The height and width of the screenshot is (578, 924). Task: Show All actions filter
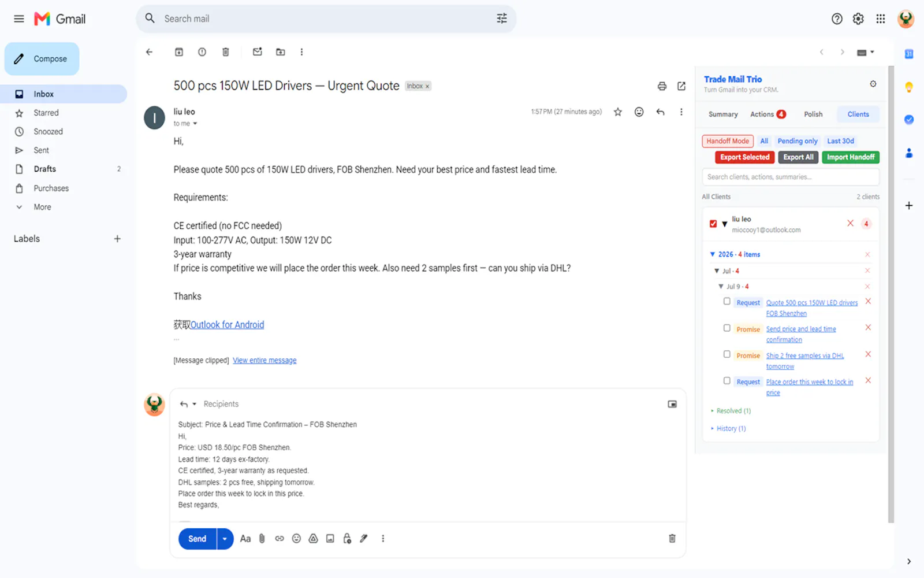(x=764, y=141)
